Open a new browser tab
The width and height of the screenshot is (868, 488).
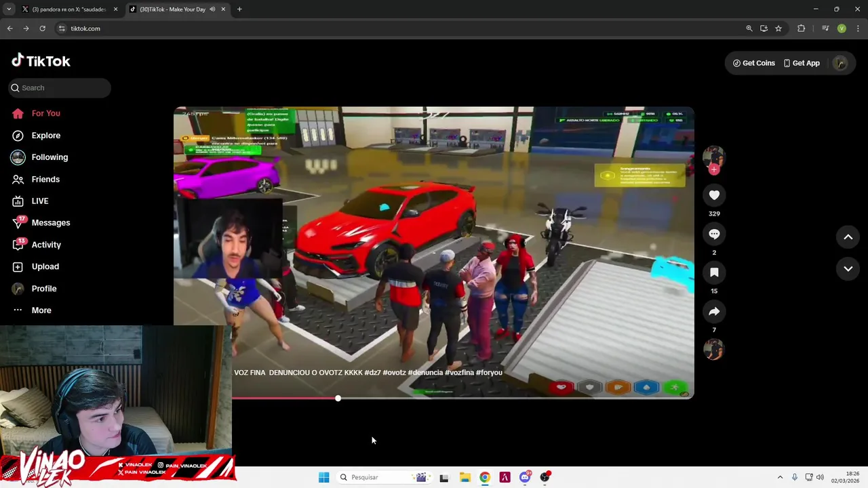coord(239,9)
